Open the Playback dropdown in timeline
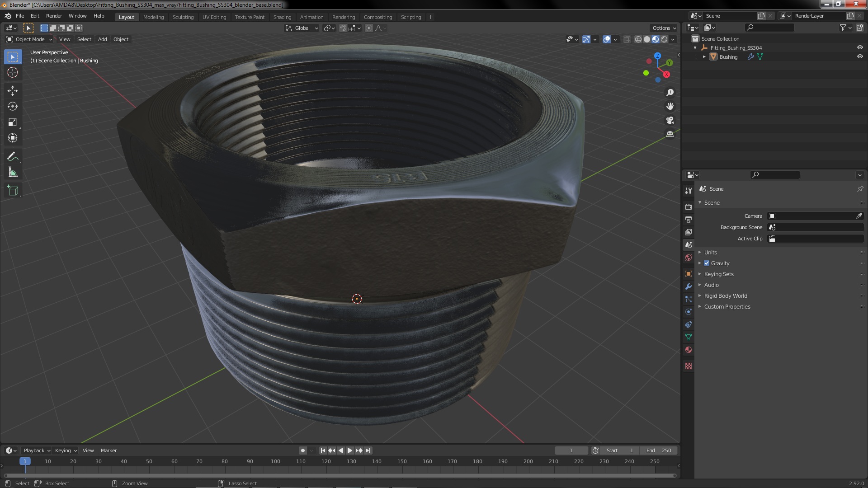Viewport: 868px width, 488px height. 37,450
